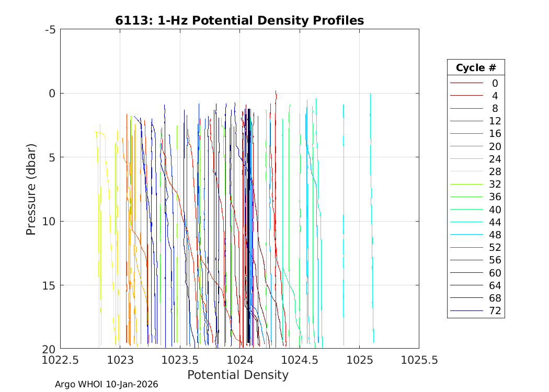Image resolution: width=549 pixels, height=392 pixels.
Task: Select the legend label for cycle 32
Action: pyautogui.click(x=495, y=185)
